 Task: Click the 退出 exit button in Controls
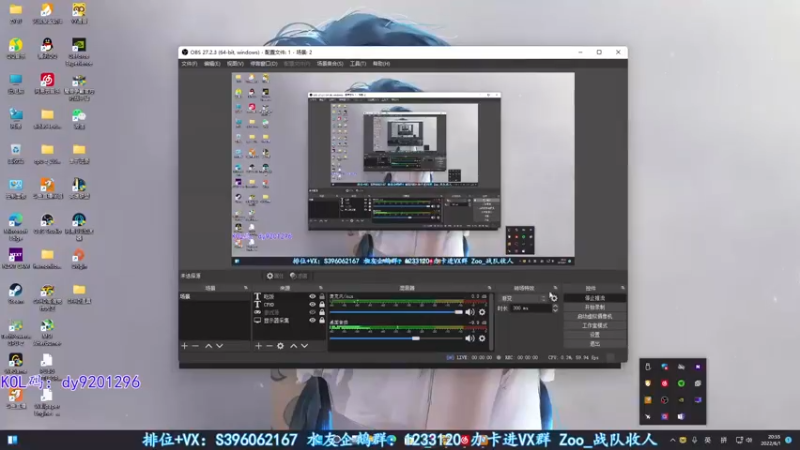pos(595,344)
